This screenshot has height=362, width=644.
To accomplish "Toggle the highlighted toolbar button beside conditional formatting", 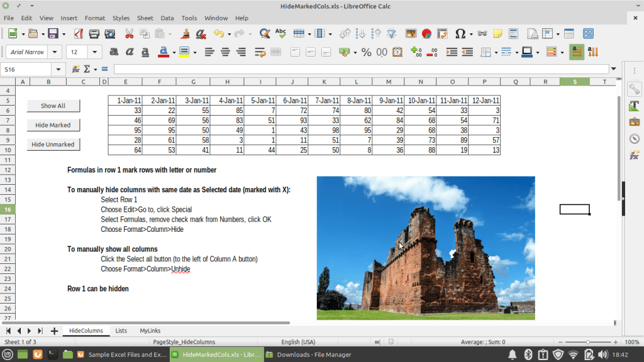I will click(x=577, y=52).
